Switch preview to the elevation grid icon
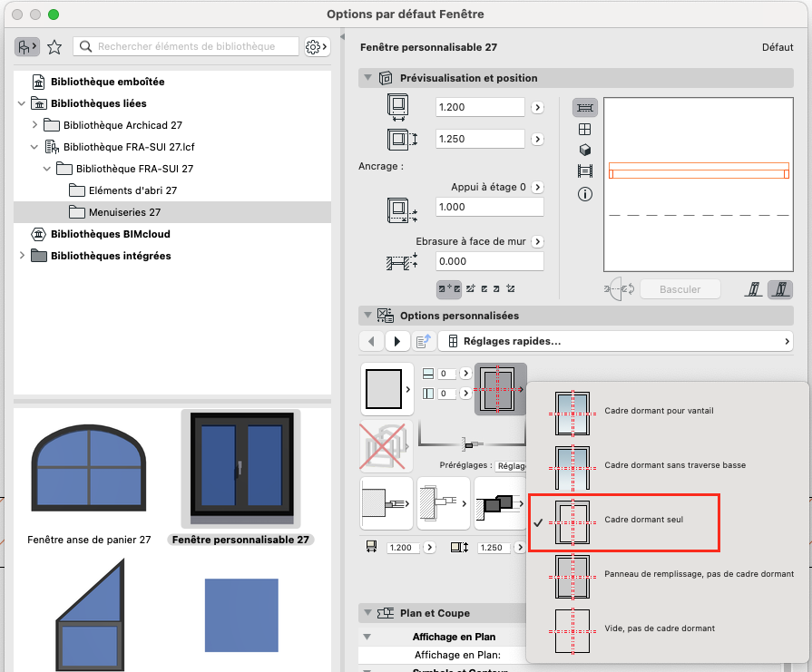Screen dimensions: 812x672 pyautogui.click(x=584, y=130)
